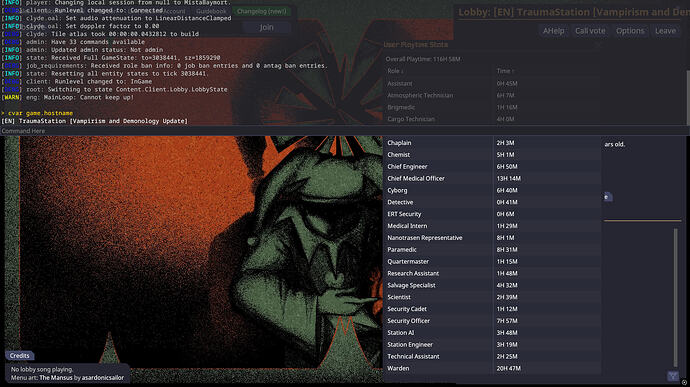The width and height of the screenshot is (690, 387).
Task: Click the Atmospheric Technician row
Action: click(492, 96)
